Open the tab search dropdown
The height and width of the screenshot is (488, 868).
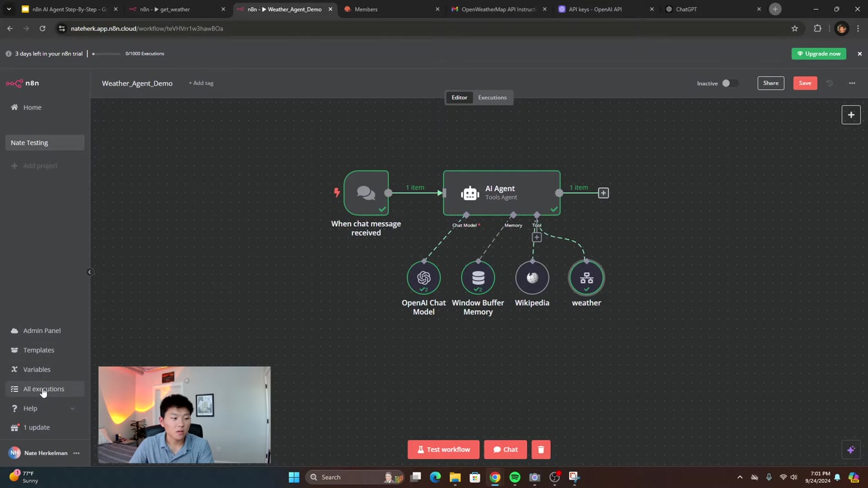[x=9, y=9]
